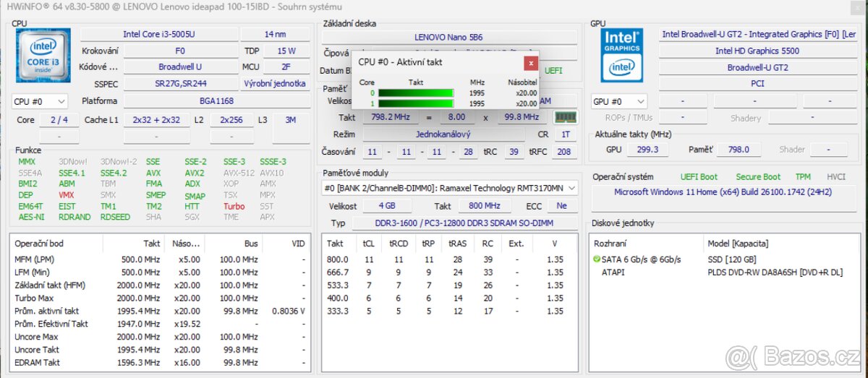The height and width of the screenshot is (378, 868).
Task: Click the Secure Boot label
Action: point(758,177)
